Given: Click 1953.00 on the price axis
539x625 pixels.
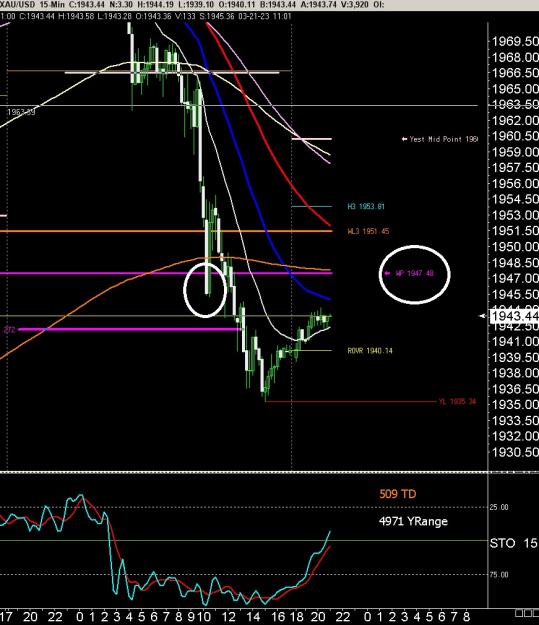Looking at the screenshot, I should (515, 215).
